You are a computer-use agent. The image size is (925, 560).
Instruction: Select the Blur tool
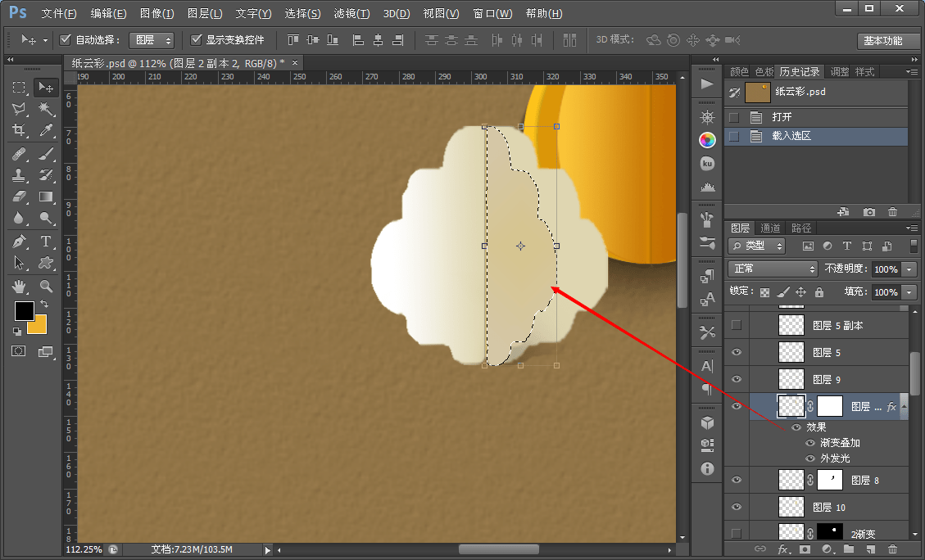point(19,218)
